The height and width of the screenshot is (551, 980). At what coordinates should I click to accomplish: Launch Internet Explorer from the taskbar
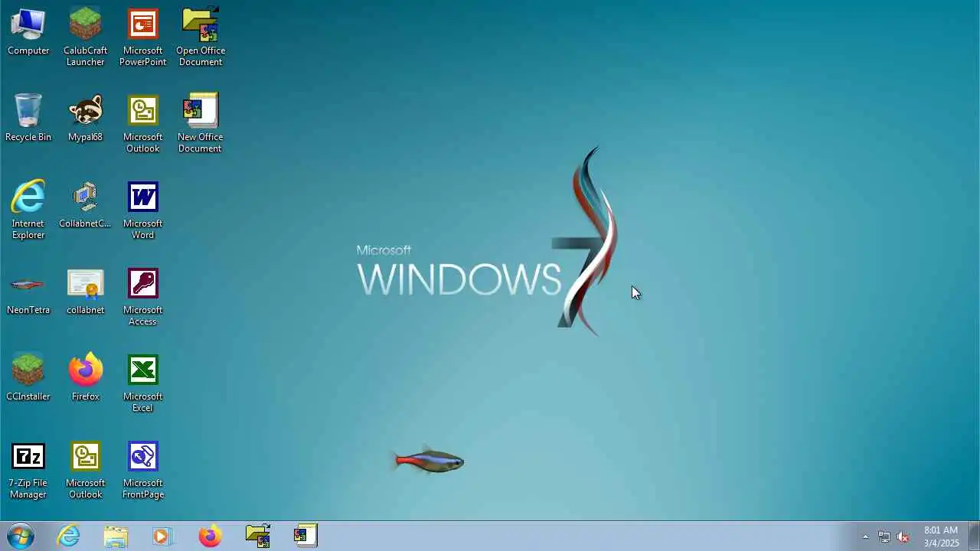tap(69, 536)
